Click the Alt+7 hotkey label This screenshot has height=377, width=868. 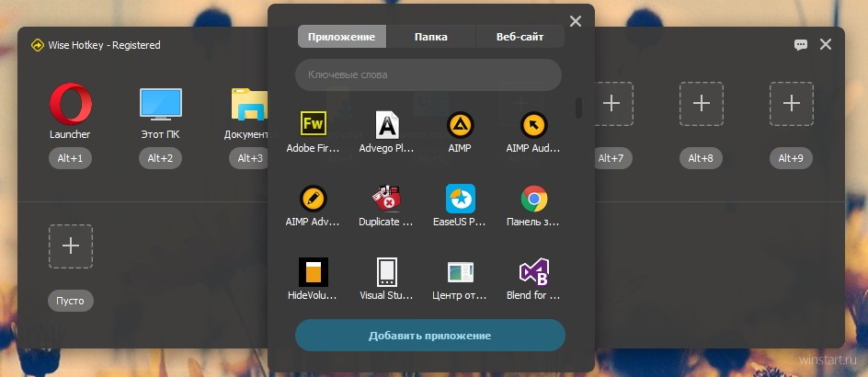pyautogui.click(x=611, y=158)
